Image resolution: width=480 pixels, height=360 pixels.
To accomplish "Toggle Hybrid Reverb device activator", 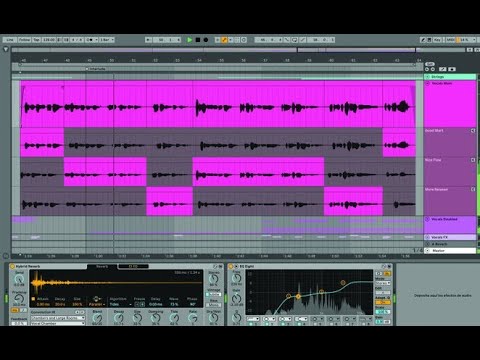I will point(12,266).
